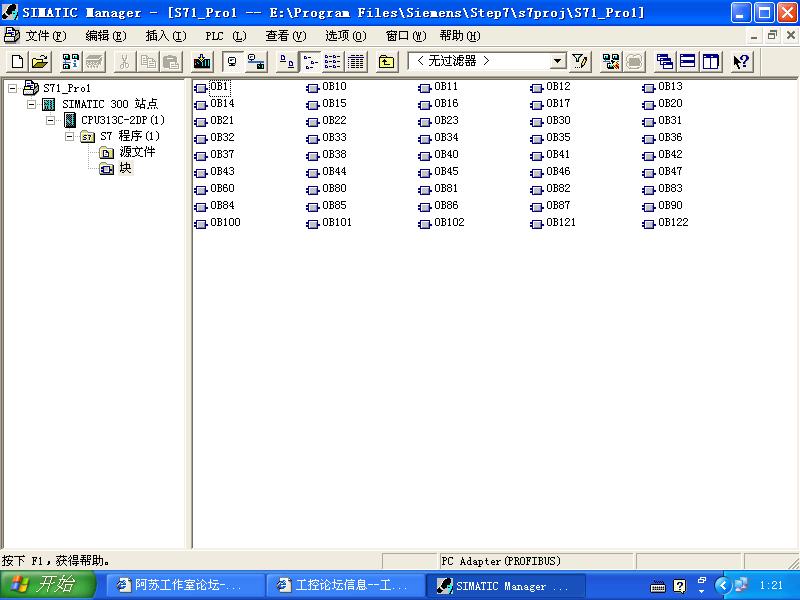Collapse the CPU313C-2DP(1) node
The image size is (800, 600).
(x=51, y=120)
